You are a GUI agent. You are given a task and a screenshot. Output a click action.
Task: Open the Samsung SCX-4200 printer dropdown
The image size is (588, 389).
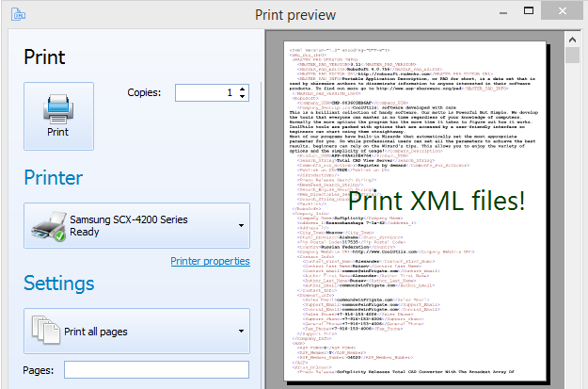click(136, 225)
